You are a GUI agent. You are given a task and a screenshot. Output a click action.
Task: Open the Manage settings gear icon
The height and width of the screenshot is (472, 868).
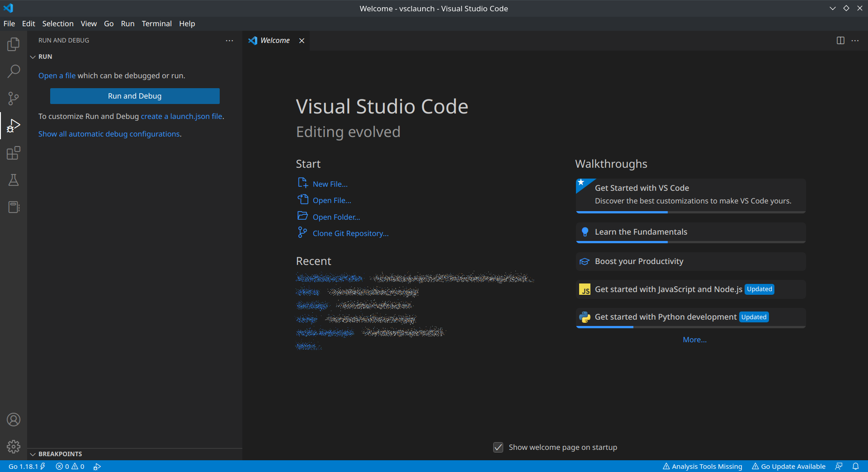coord(14,446)
